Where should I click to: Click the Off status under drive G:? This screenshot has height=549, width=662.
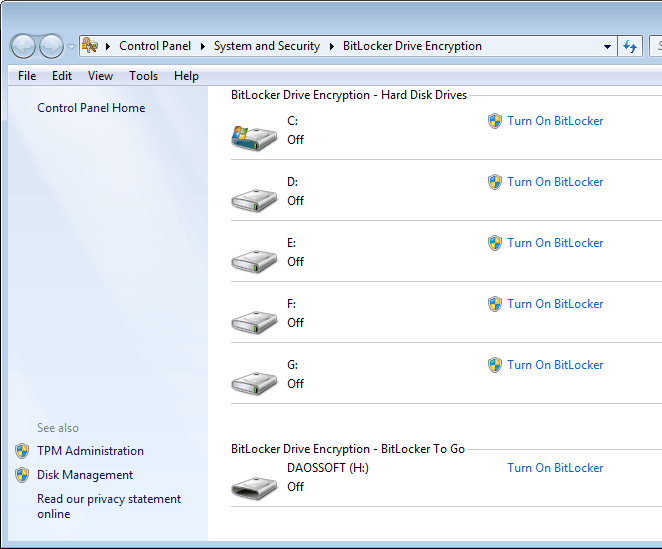tap(295, 383)
